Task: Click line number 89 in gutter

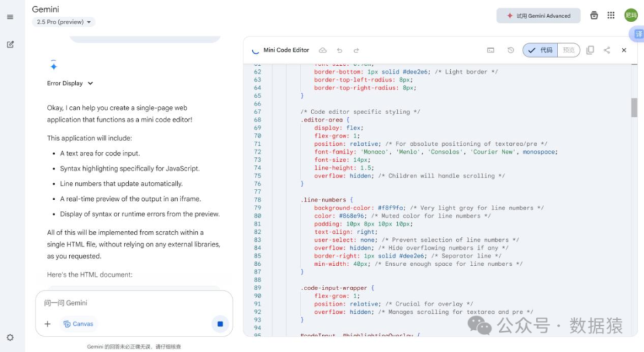Action: [x=258, y=288]
